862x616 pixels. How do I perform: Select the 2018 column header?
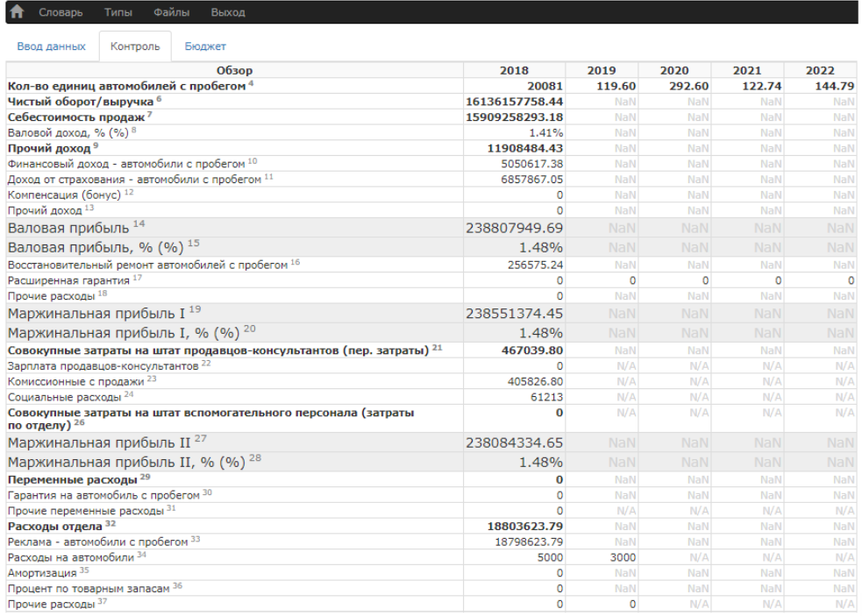(x=514, y=70)
